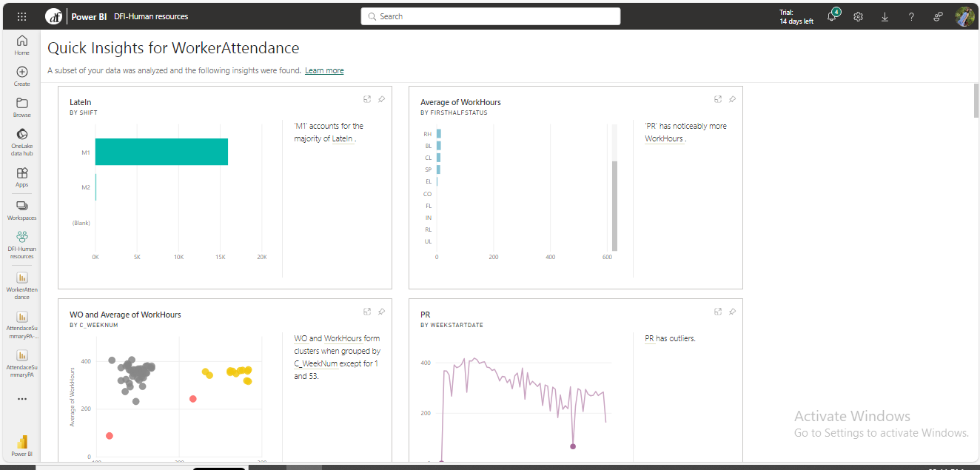Click the Home icon in sidebar
Screen dimensions: 980x470
click(22, 44)
